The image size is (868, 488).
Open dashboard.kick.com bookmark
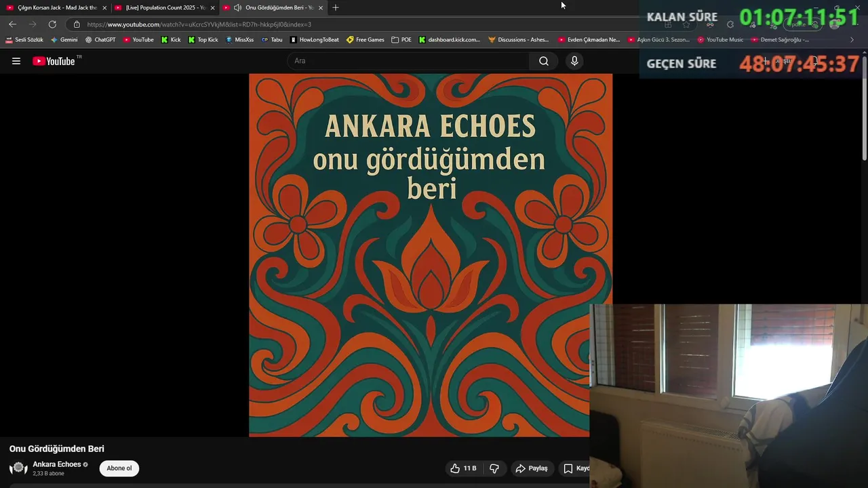(x=450, y=40)
